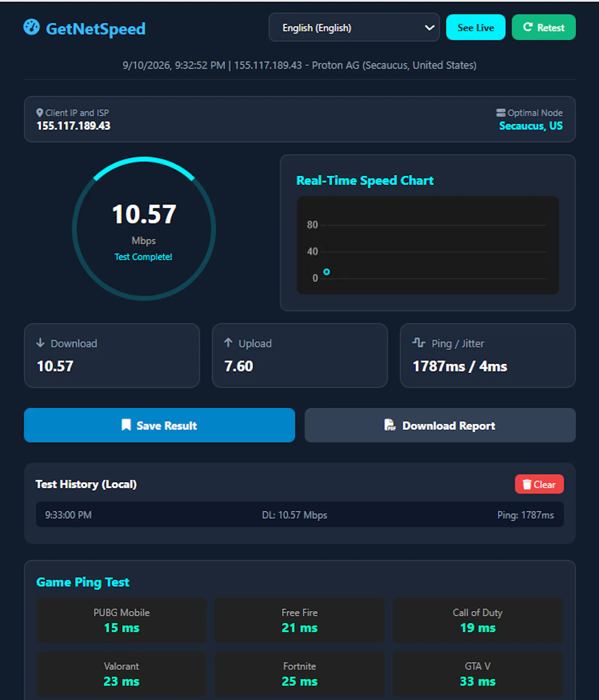Click the Save Result button
599x700 pixels.
click(x=159, y=425)
